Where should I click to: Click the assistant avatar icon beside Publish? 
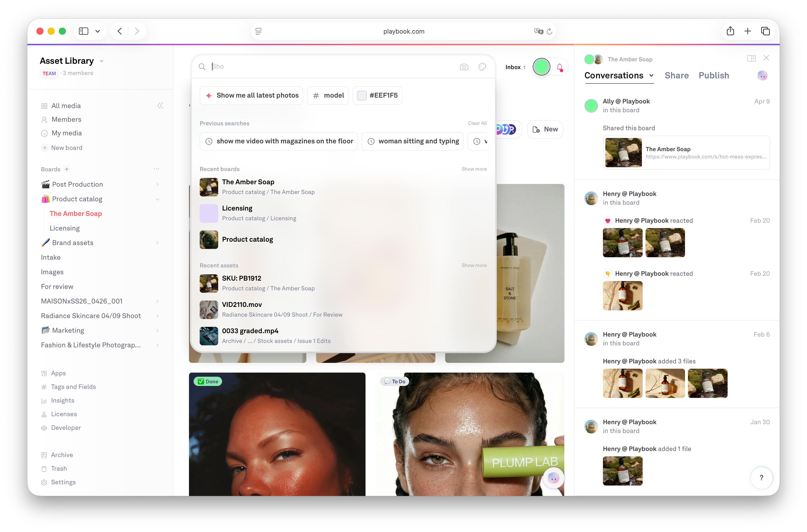[762, 76]
